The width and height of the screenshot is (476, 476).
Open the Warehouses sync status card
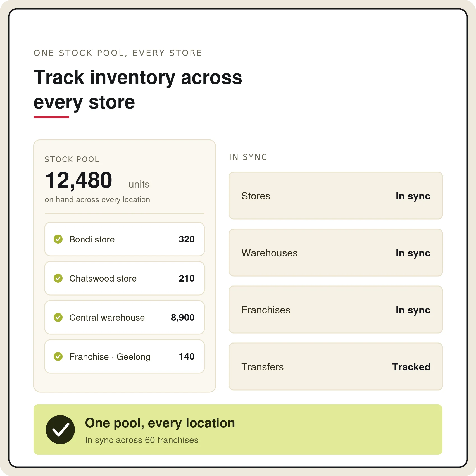(336, 253)
